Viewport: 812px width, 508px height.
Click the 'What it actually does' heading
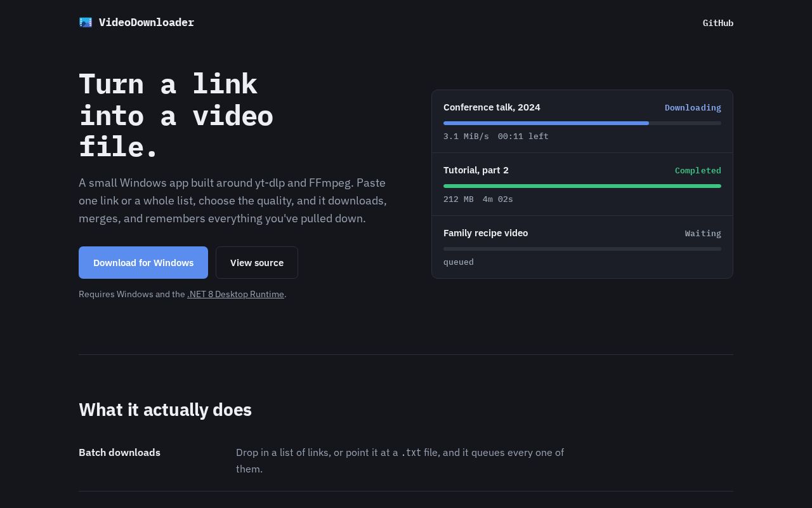[x=165, y=410]
